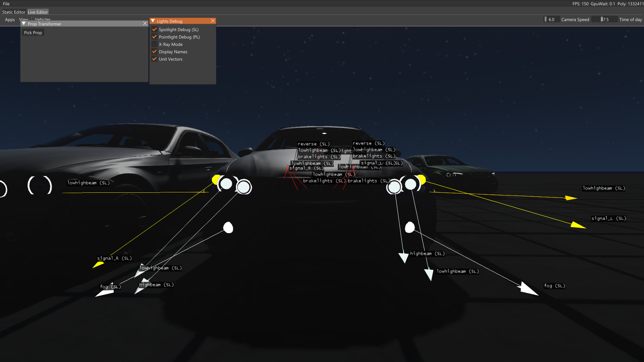Disable Spotlight Debug (SL) checkbox
Image resolution: width=644 pixels, height=362 pixels.
click(155, 29)
